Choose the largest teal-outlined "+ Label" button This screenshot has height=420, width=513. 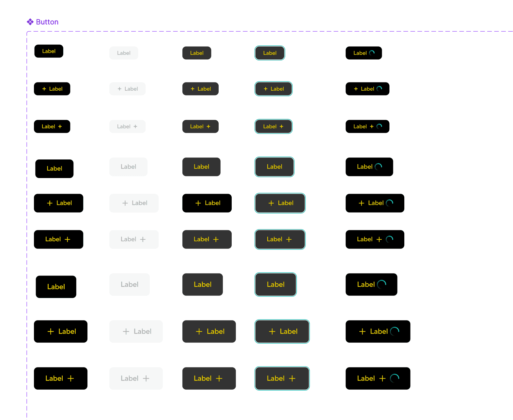282,332
